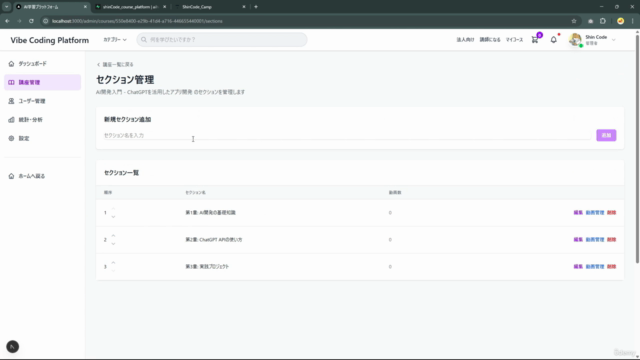Delete the 第2章 section
Screen dimensions: 640x360
611,240
